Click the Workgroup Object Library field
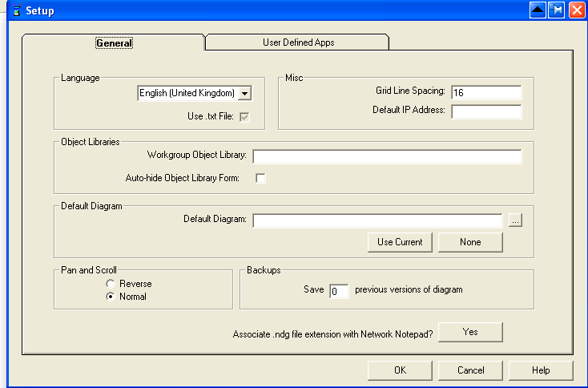The image size is (588, 388). coord(387,156)
